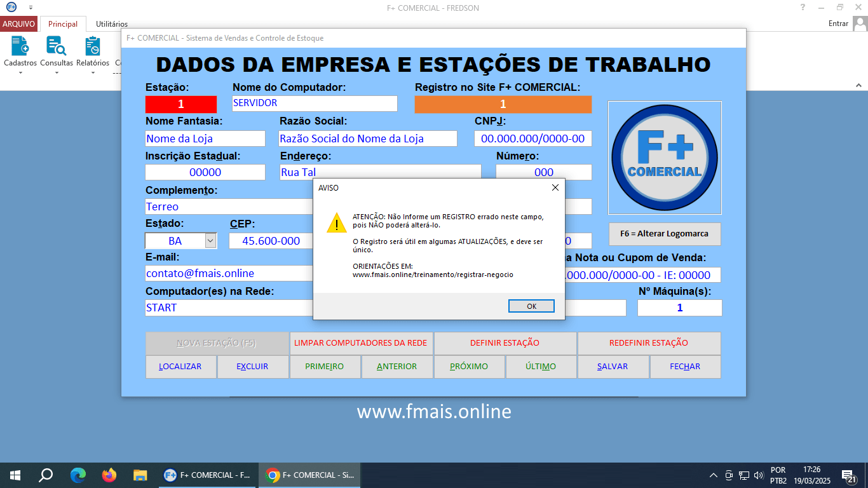Click DEFINIR ESTAÇÃO button
The width and height of the screenshot is (868, 488).
point(505,343)
